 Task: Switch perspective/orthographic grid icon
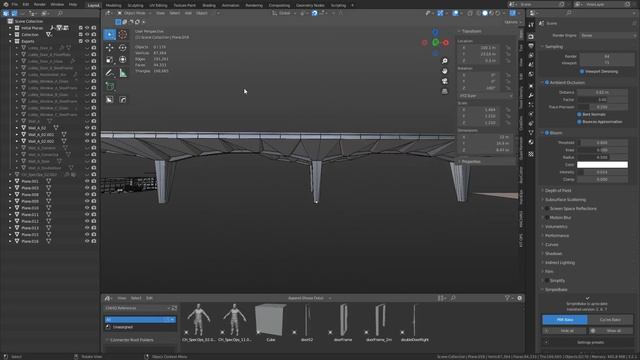(x=444, y=91)
